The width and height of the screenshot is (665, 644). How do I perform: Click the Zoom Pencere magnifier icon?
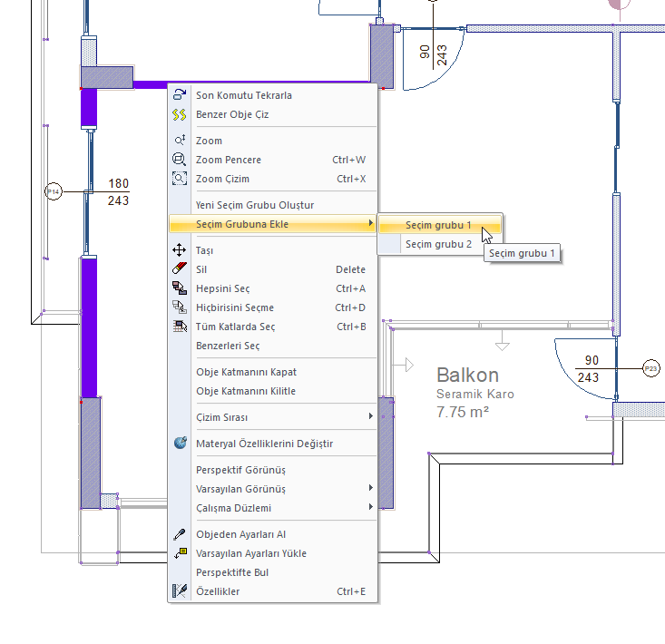tap(180, 160)
